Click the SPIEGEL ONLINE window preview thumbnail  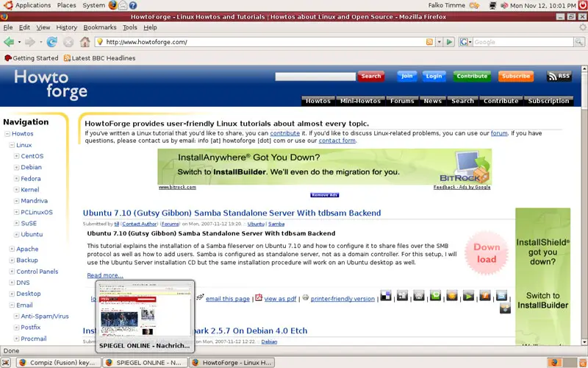(145, 316)
